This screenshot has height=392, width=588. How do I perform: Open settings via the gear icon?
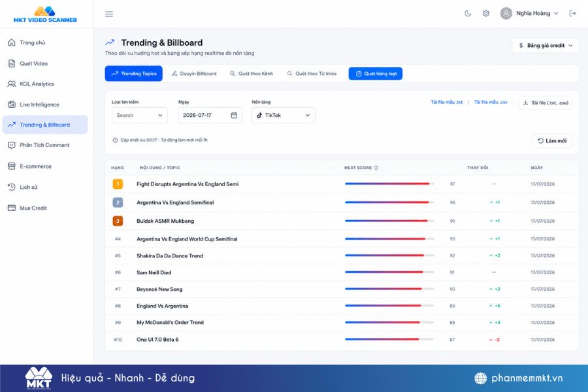(x=485, y=14)
